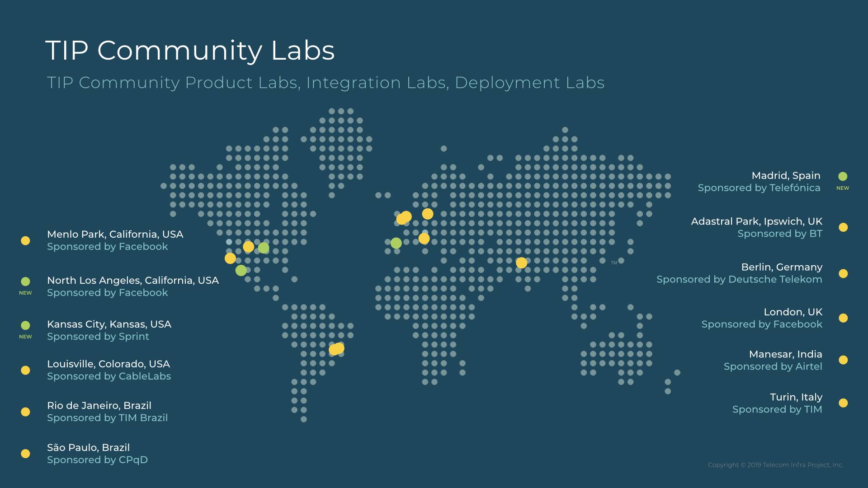Click the NEW tag under Madrid dot
Image resolution: width=868 pixels, height=488 pixels.
[x=843, y=188]
